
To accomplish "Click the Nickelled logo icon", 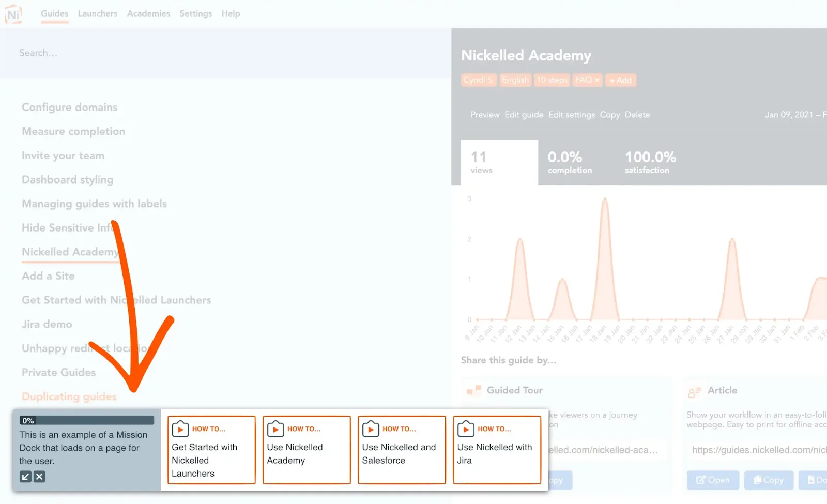I will coord(13,14).
